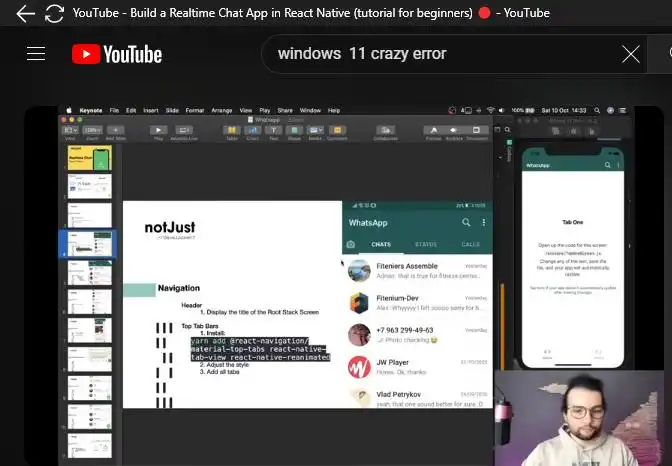The image size is (672, 466).
Task: Select the highlighted fourth slide thumbnail
Action: point(90,244)
